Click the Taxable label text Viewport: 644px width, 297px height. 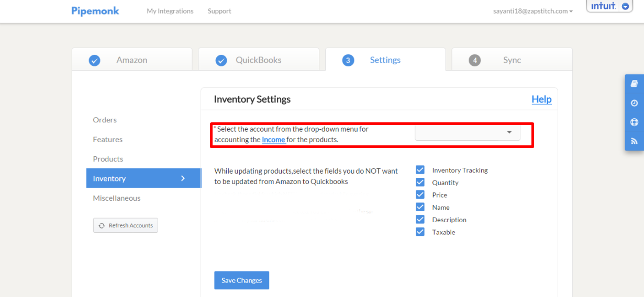click(443, 232)
